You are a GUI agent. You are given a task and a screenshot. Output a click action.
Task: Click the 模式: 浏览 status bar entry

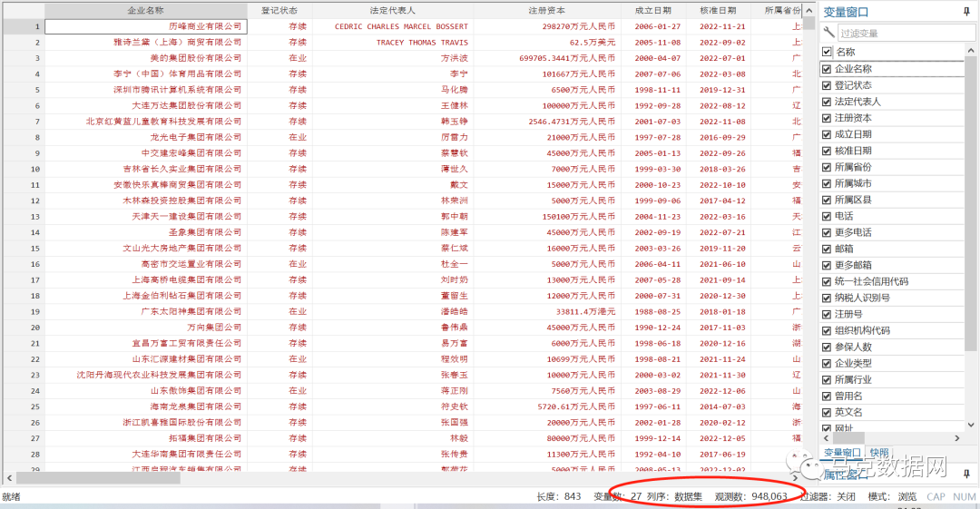[x=892, y=496]
